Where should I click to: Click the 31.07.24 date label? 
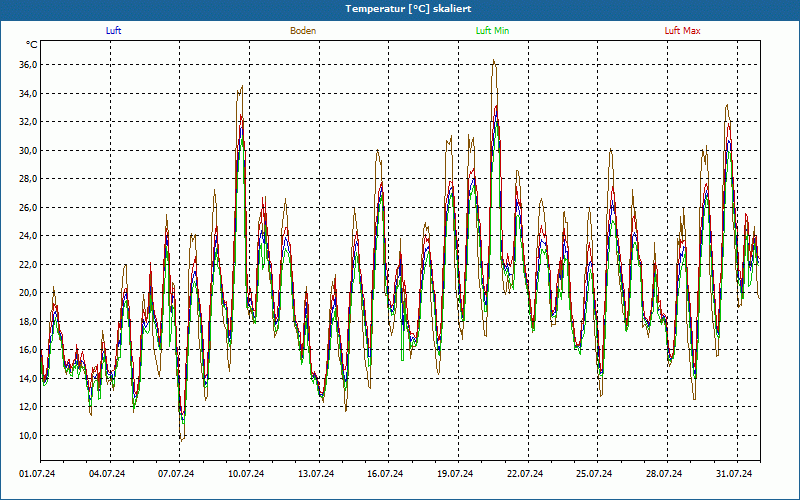[x=734, y=474]
